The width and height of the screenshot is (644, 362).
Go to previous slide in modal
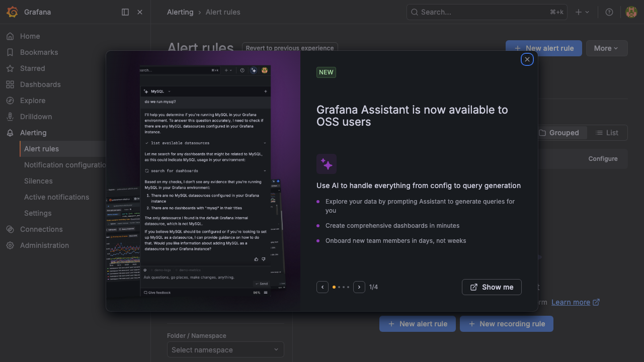[x=323, y=287]
